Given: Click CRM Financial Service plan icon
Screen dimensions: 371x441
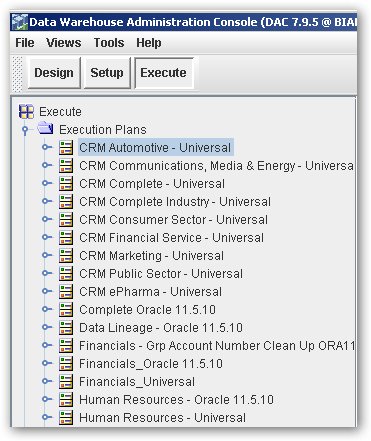Looking at the screenshot, I should tap(66, 237).
